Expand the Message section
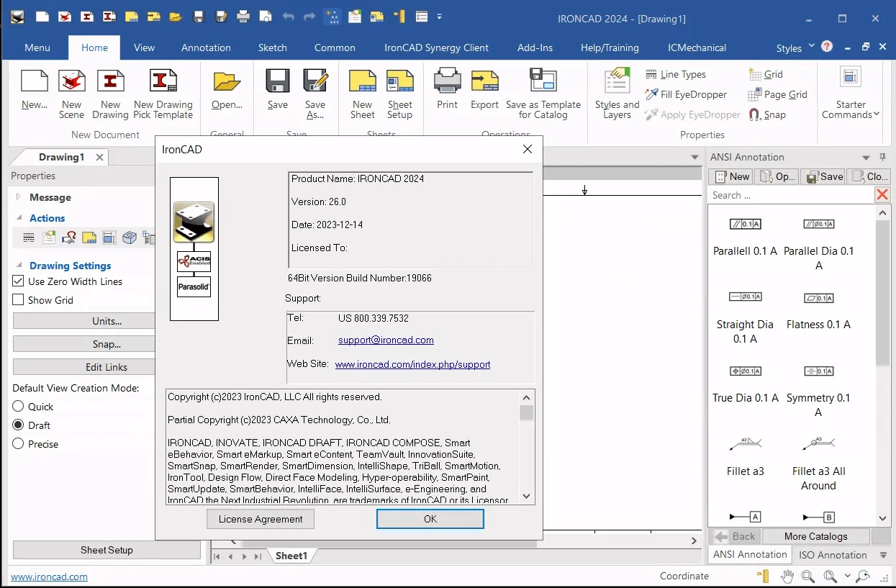This screenshot has width=896, height=588. coord(19,197)
